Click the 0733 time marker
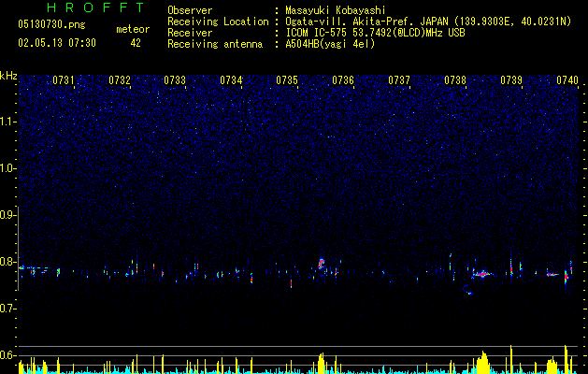 click(175, 79)
